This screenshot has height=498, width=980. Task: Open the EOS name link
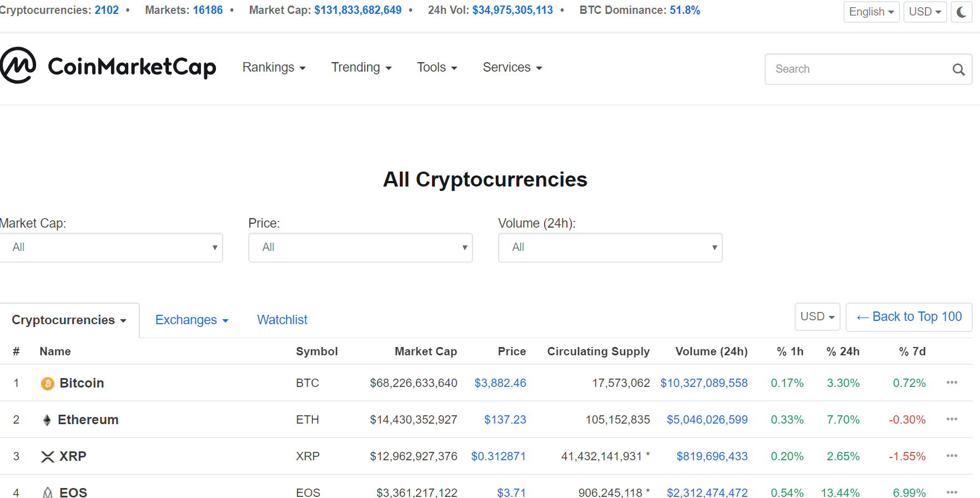(73, 492)
